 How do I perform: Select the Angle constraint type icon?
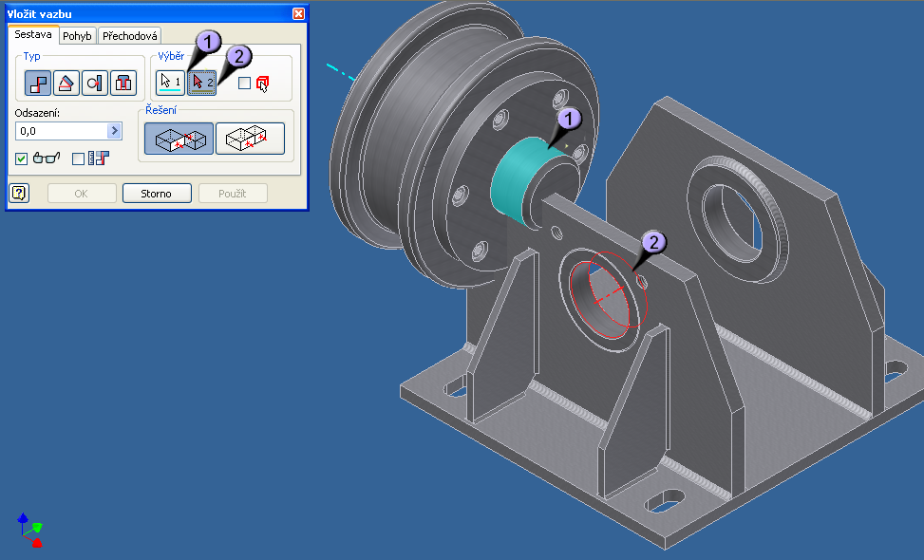(66, 84)
